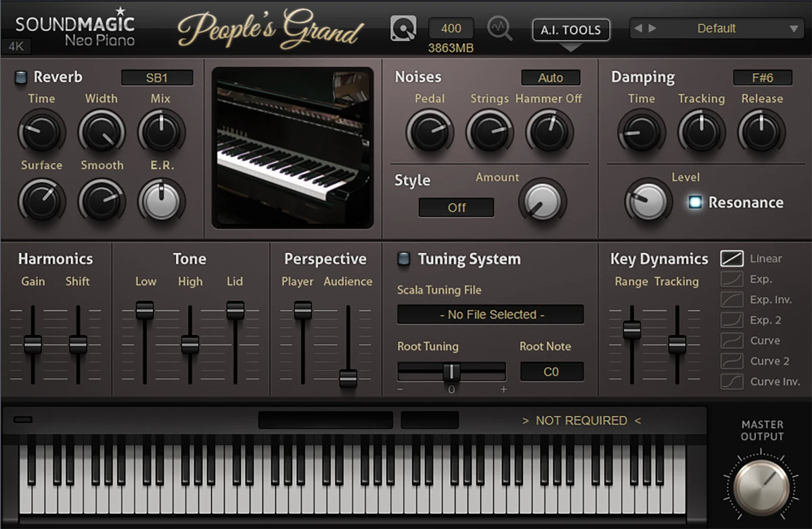The height and width of the screenshot is (529, 812).
Task: Click the Perspective Audience slider
Action: [348, 379]
